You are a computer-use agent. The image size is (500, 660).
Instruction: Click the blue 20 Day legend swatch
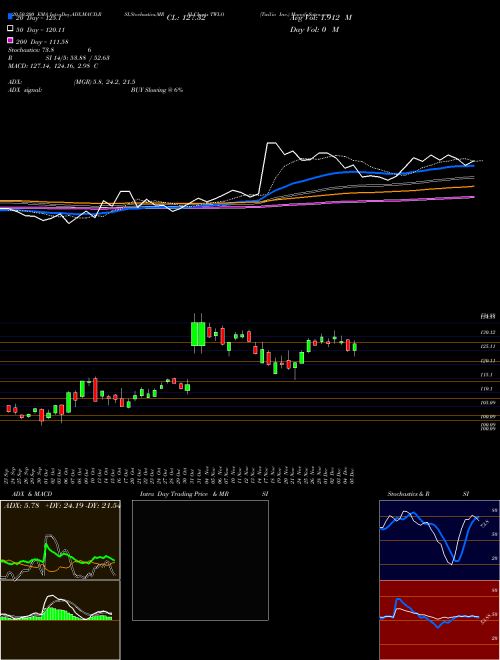coord(10,16)
